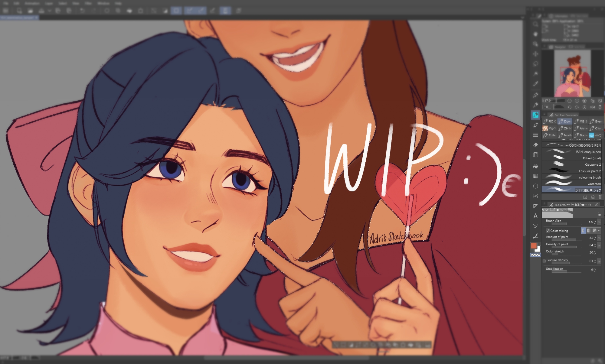This screenshot has height=364, width=605.
Task: Flip canvas horizontally in Navigator
Action: pos(592,107)
